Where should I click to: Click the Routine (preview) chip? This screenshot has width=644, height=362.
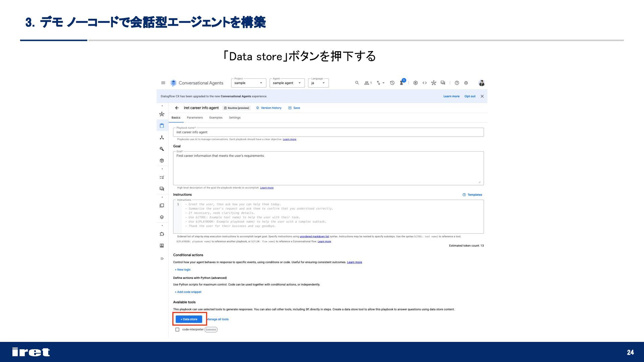(x=237, y=108)
